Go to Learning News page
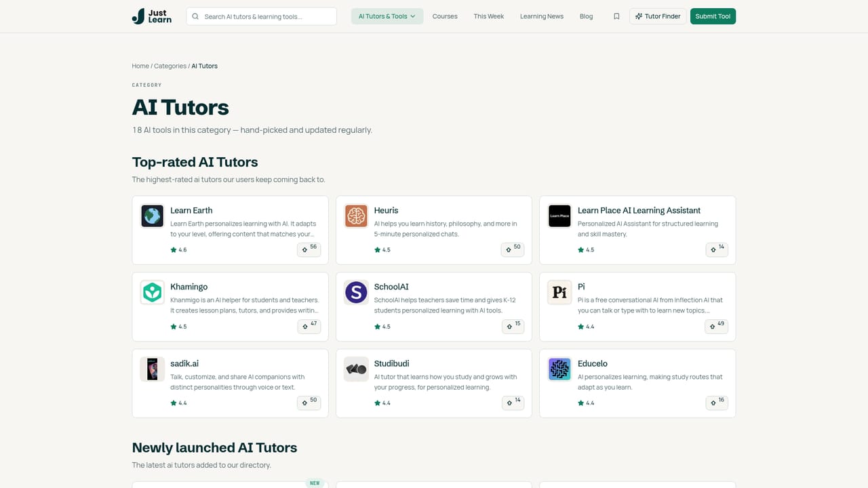The height and width of the screenshot is (488, 868). point(542,16)
